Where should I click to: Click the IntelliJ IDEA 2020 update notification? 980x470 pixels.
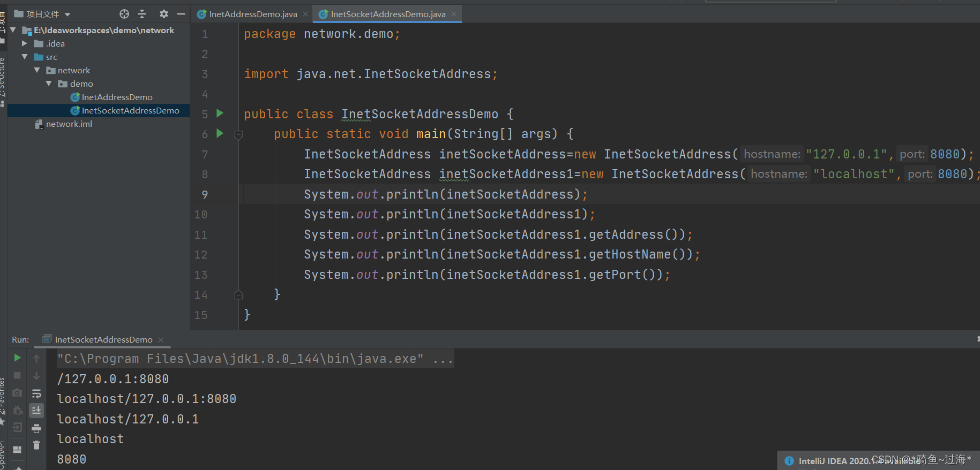(x=879, y=460)
